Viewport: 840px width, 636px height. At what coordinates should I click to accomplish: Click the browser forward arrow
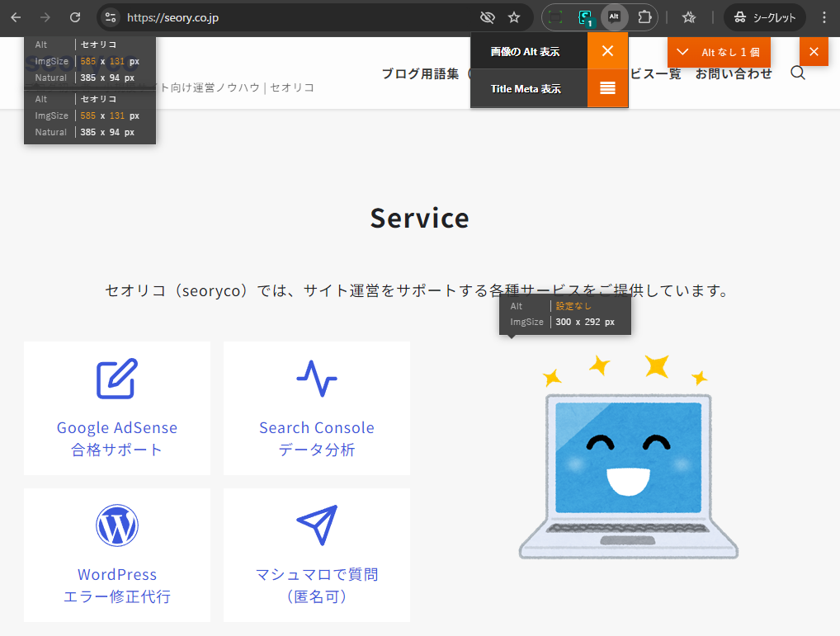coord(45,17)
